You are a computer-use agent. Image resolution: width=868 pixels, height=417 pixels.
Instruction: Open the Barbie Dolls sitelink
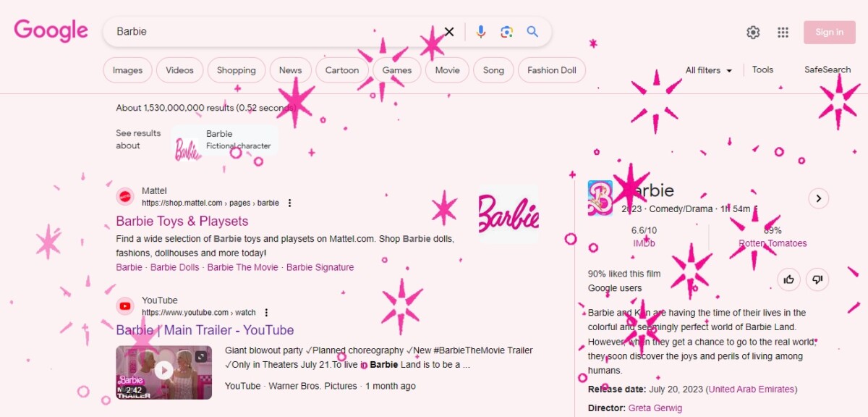(174, 267)
